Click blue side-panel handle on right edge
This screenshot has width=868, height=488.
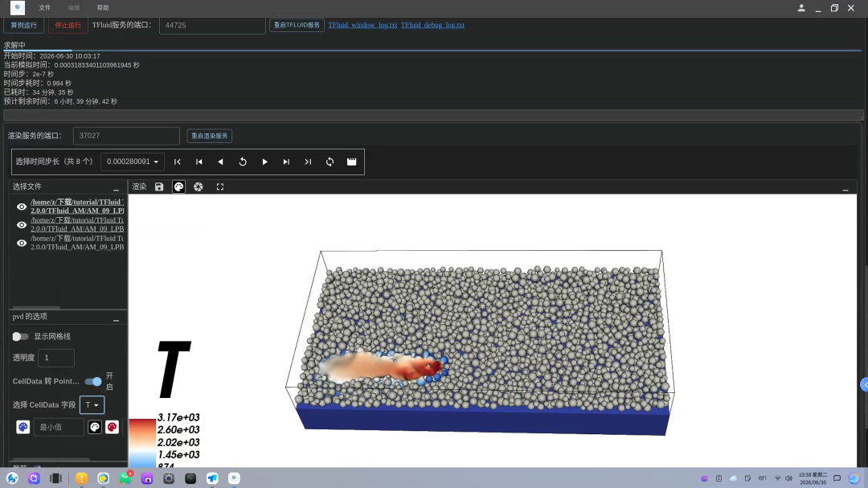click(x=864, y=384)
